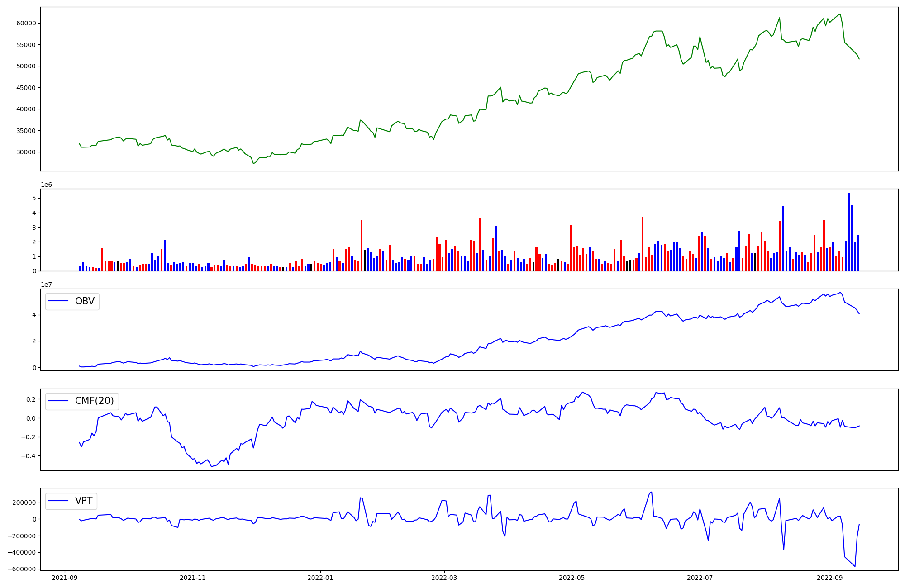Click the 2021-09 x-axis date label
905x588 pixels.
(65, 578)
